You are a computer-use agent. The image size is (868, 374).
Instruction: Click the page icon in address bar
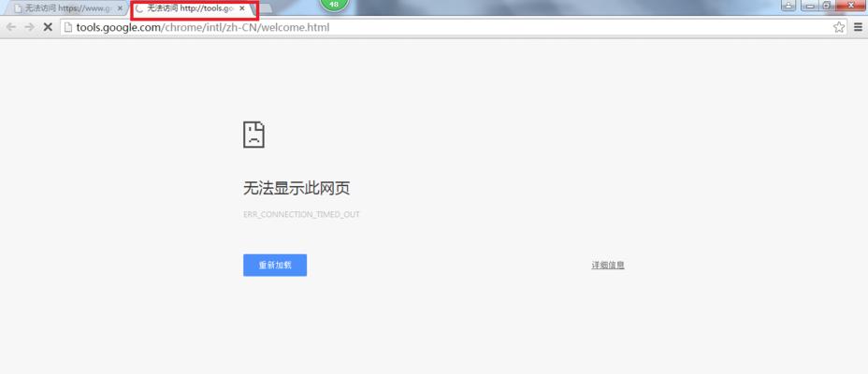pyautogui.click(x=68, y=26)
